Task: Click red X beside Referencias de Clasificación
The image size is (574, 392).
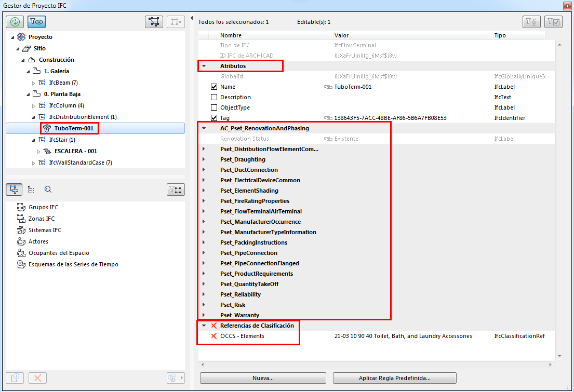Action: point(214,326)
